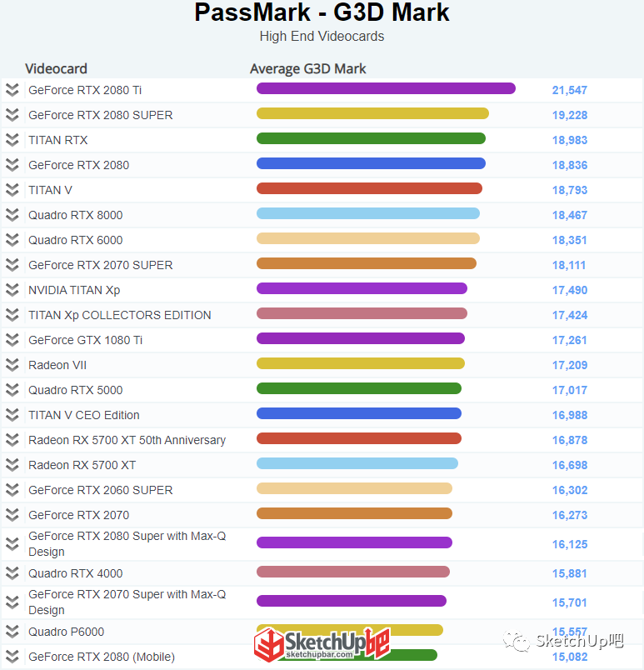The height and width of the screenshot is (670, 644).
Task: Expand the NVIDIA TITAN Xp row chevron
Action: (x=12, y=290)
